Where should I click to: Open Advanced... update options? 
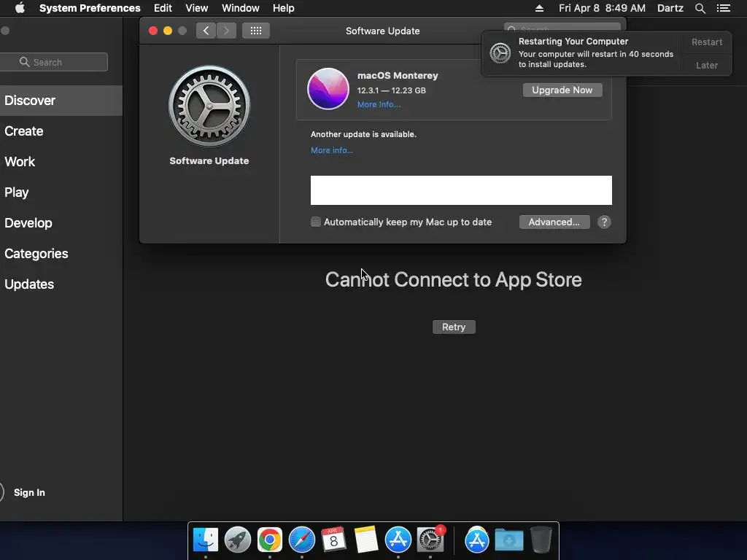[554, 222]
